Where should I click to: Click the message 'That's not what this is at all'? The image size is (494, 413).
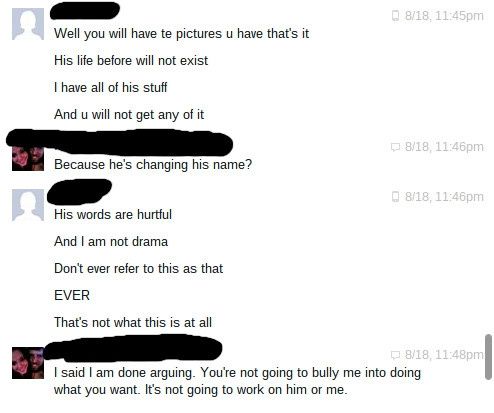[x=133, y=322]
